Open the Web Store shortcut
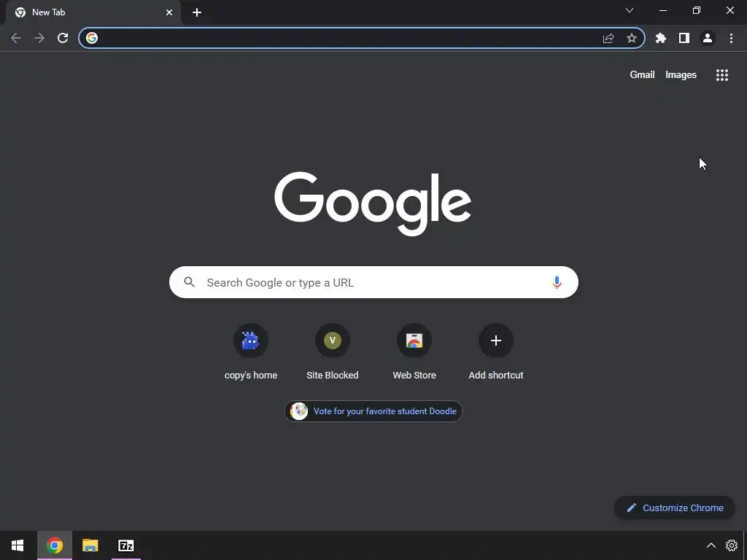Viewport: 747px width, 560px height. pyautogui.click(x=414, y=351)
